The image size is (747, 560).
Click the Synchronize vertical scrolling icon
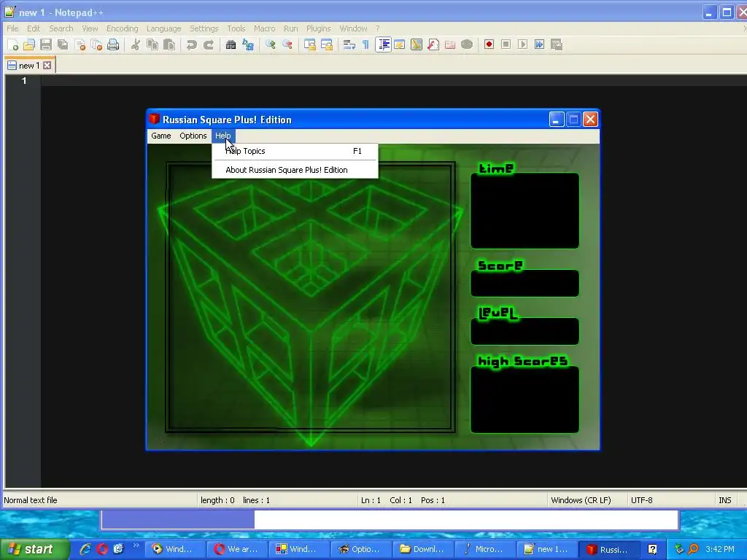point(310,44)
